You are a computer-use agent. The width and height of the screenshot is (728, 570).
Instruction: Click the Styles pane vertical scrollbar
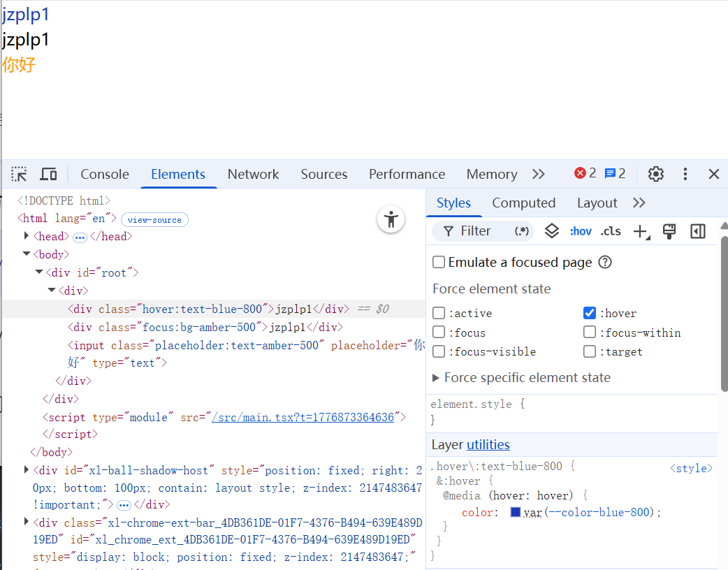(x=724, y=314)
